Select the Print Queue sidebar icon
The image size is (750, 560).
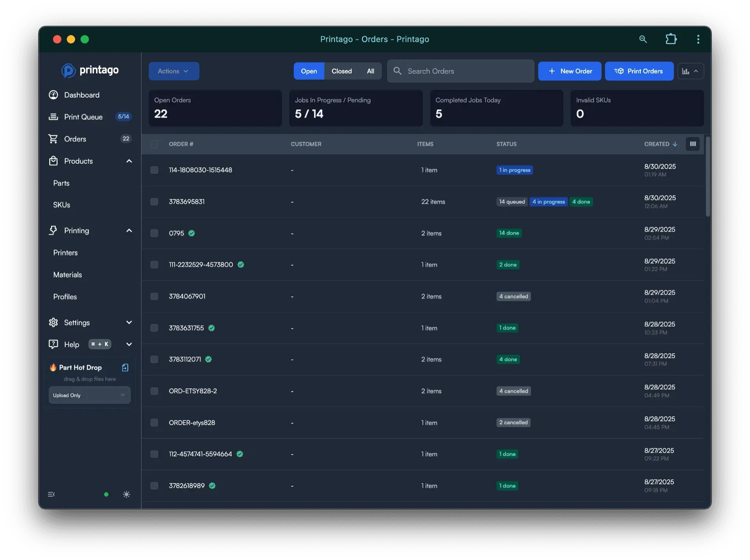coord(54,116)
